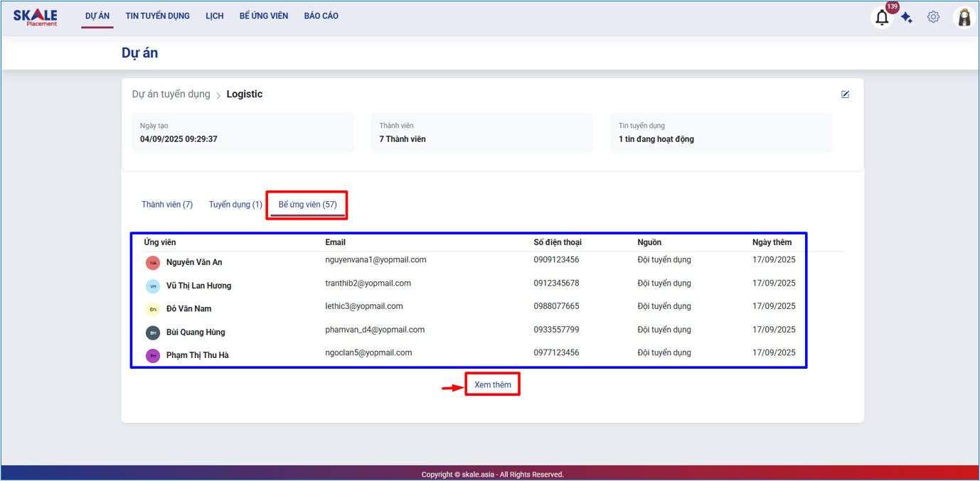Click the AI sparkle icon
Image resolution: width=980 pixels, height=481 pixels.
[x=907, y=18]
